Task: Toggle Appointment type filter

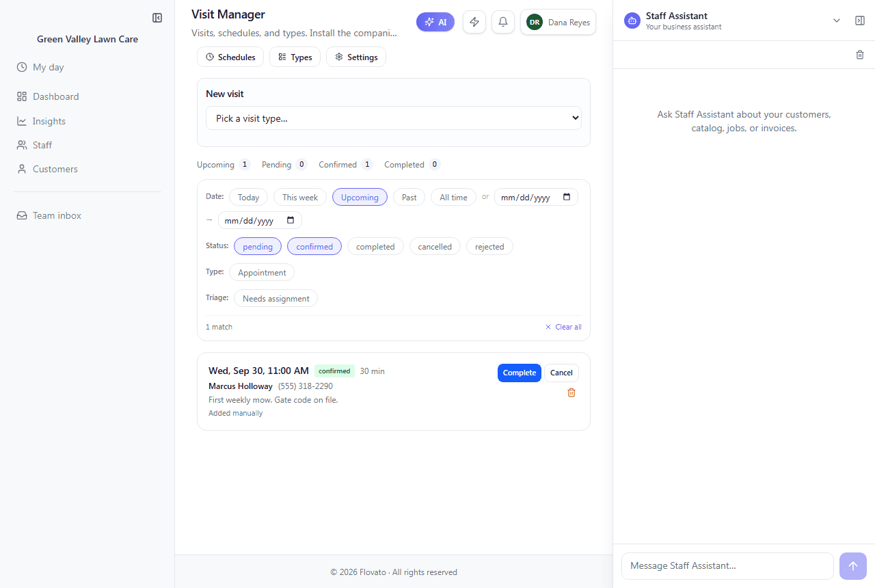Action: coord(262,272)
